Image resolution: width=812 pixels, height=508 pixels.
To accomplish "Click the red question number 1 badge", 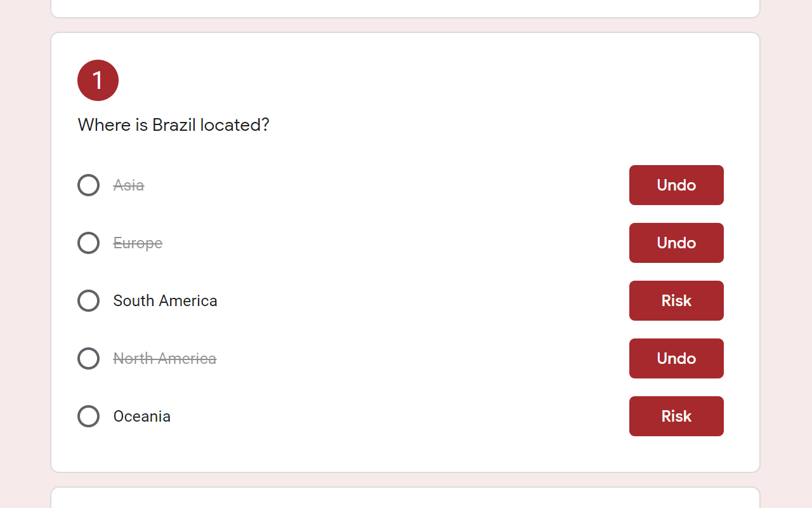I will (98, 81).
